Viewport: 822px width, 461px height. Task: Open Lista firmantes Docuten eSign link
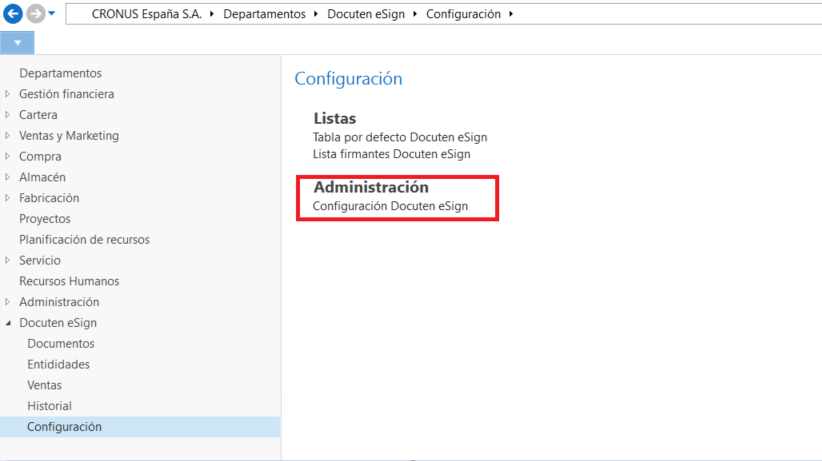click(392, 154)
